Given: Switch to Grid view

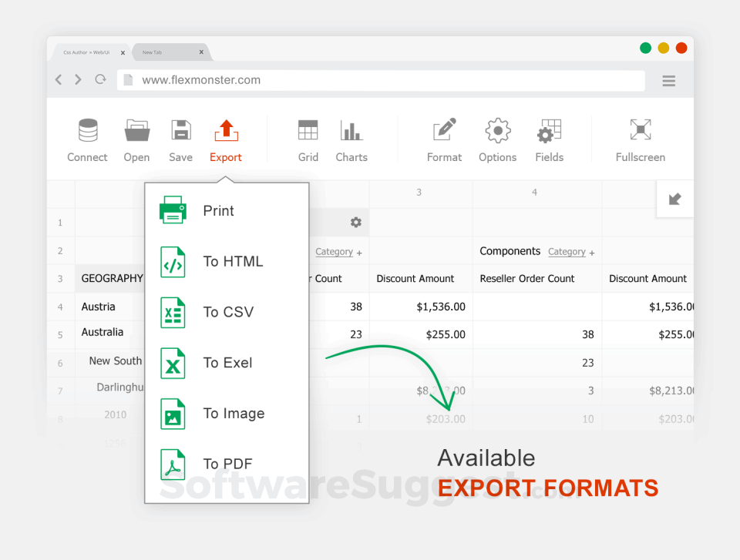Looking at the screenshot, I should point(308,139).
